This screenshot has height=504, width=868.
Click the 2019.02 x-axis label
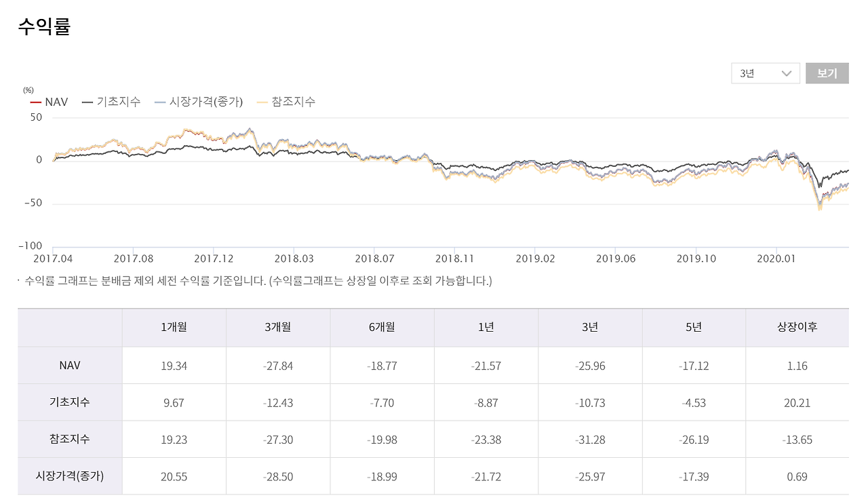pyautogui.click(x=536, y=258)
